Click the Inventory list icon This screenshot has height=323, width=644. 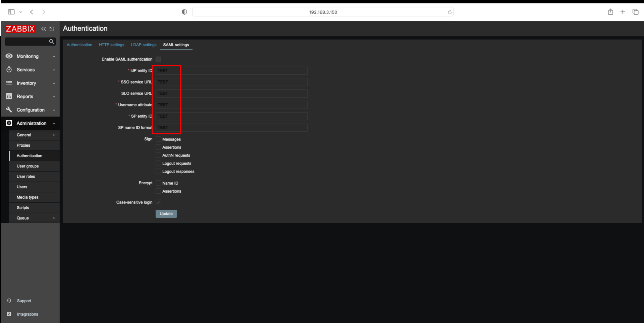(x=9, y=83)
